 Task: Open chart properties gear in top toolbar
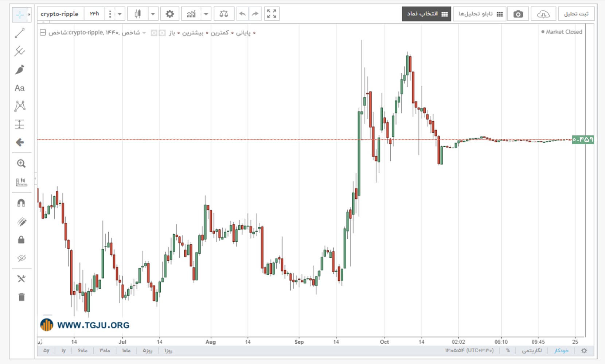(x=169, y=14)
